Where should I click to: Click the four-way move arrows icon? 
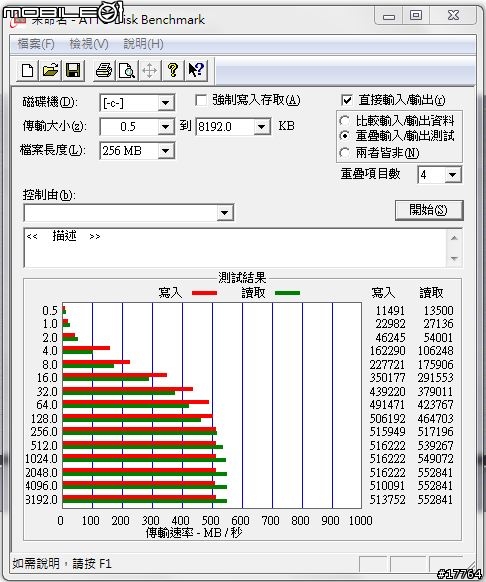coord(150,70)
